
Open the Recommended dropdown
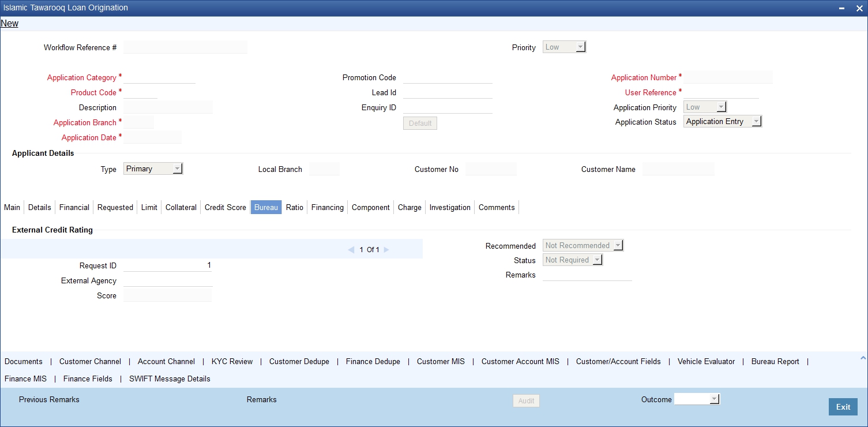tap(583, 246)
